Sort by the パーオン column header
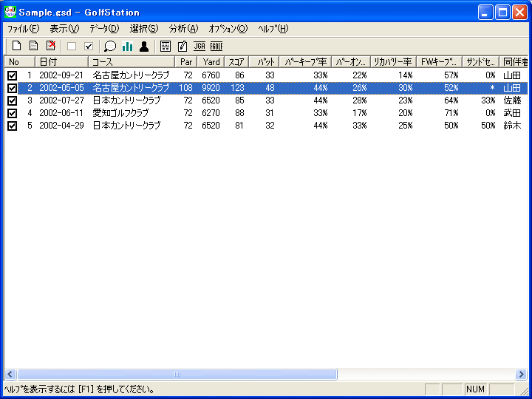Image resolution: width=532 pixels, height=399 pixels. coord(351,62)
